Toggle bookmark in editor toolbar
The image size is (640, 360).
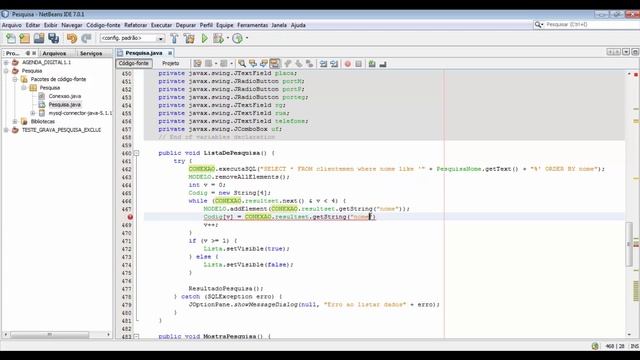click(x=310, y=64)
